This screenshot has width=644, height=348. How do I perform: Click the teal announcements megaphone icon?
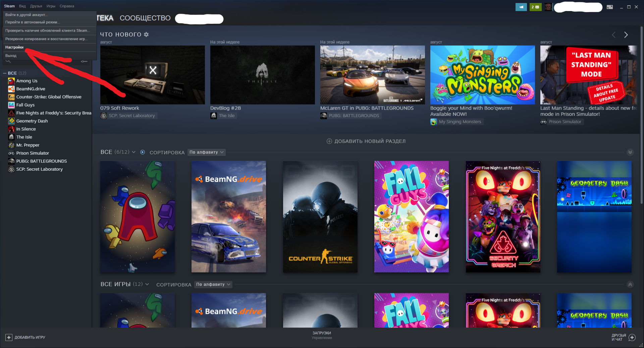point(521,7)
